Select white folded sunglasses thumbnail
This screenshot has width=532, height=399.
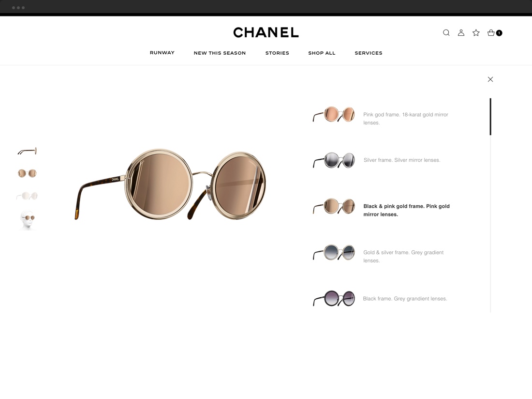(x=27, y=196)
